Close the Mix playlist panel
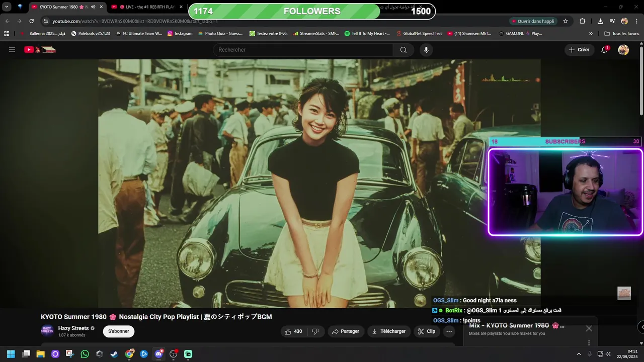644x362 pixels. 589,329
